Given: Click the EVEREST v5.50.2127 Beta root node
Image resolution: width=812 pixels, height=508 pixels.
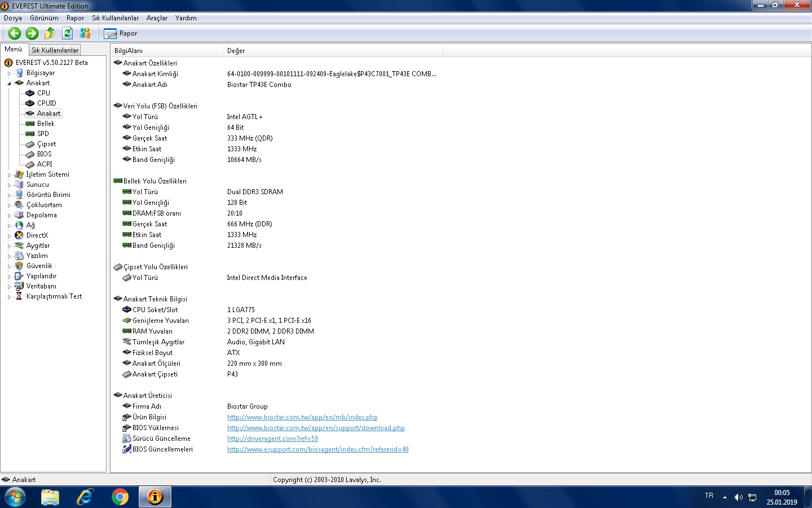Looking at the screenshot, I should (x=51, y=63).
